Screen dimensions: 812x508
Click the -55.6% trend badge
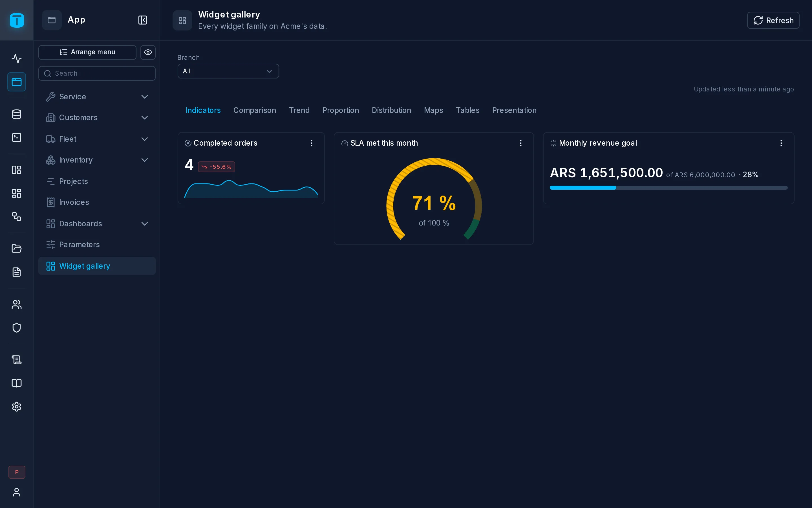tap(217, 167)
